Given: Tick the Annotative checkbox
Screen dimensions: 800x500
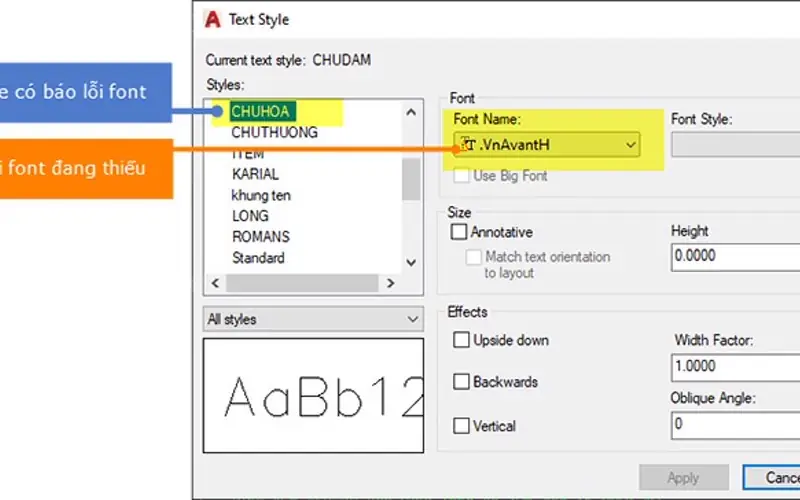Looking at the screenshot, I should pyautogui.click(x=459, y=232).
